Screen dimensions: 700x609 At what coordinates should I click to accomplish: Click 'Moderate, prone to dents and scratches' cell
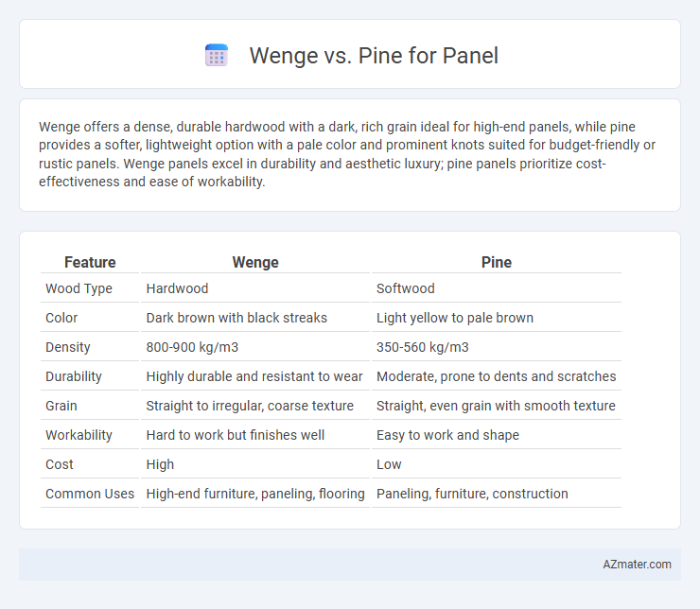pyautogui.click(x=497, y=377)
